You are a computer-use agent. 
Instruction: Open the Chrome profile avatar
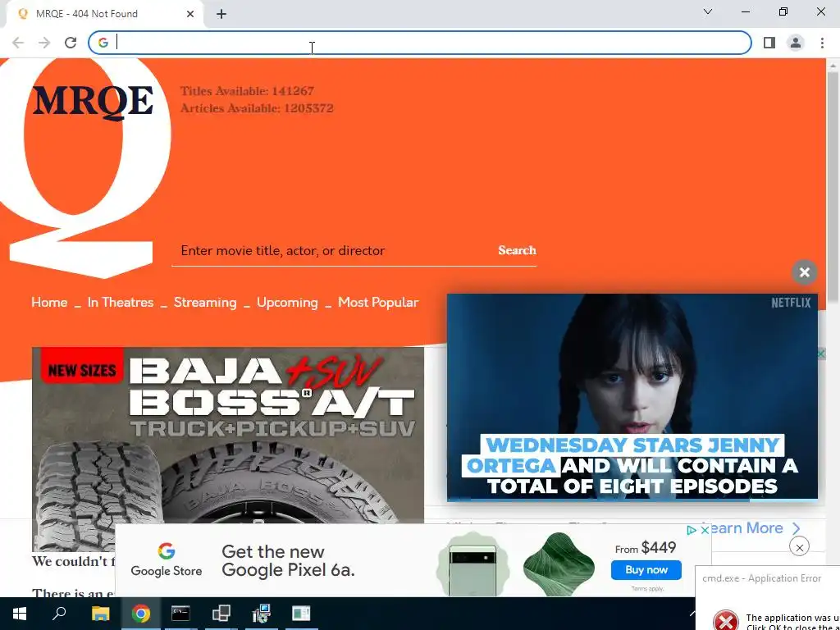[796, 43]
